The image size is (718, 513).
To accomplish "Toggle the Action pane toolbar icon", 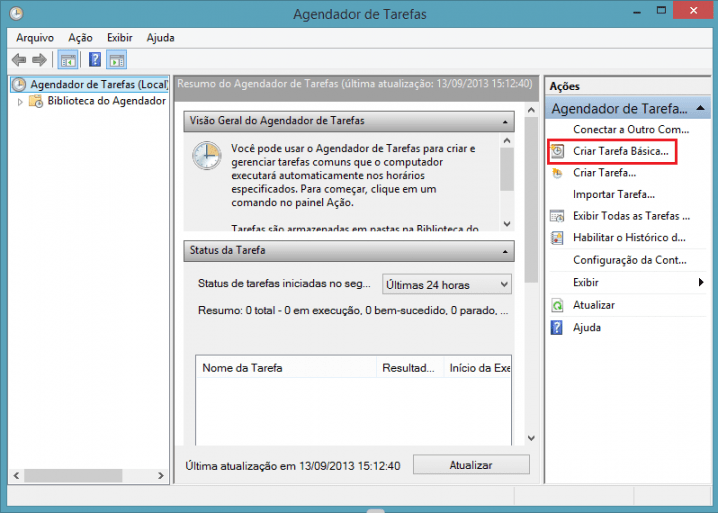I will pyautogui.click(x=116, y=60).
